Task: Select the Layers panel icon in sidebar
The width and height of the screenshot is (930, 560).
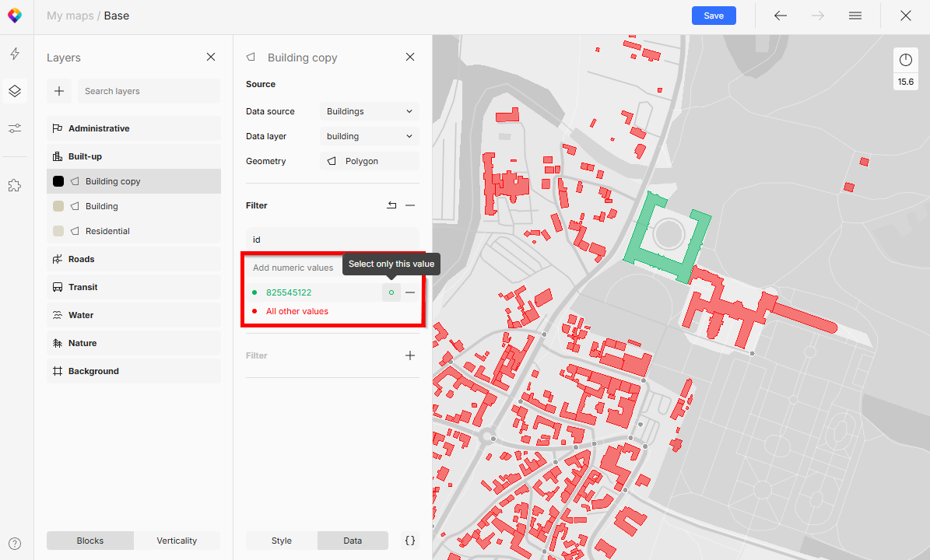Action: tap(14, 90)
